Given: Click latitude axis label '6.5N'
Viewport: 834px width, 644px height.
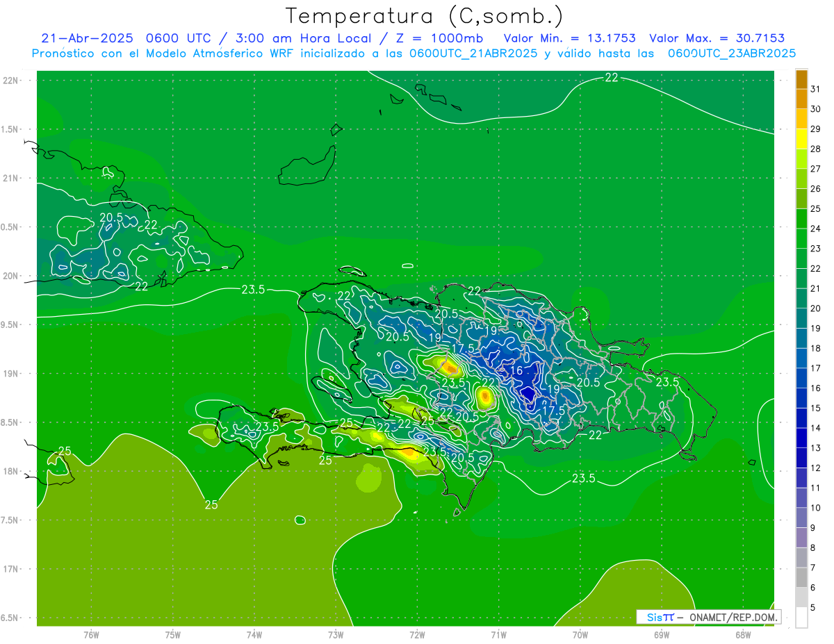Looking at the screenshot, I should [x=10, y=618].
